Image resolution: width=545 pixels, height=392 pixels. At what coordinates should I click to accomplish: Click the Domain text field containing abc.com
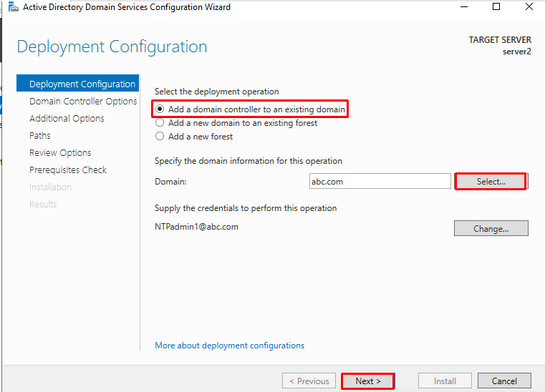tap(380, 181)
